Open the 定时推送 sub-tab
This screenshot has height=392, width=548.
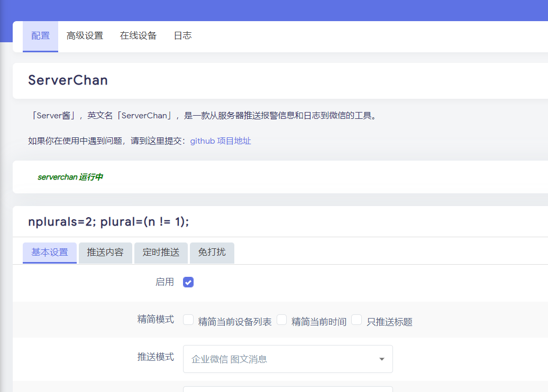pos(161,253)
